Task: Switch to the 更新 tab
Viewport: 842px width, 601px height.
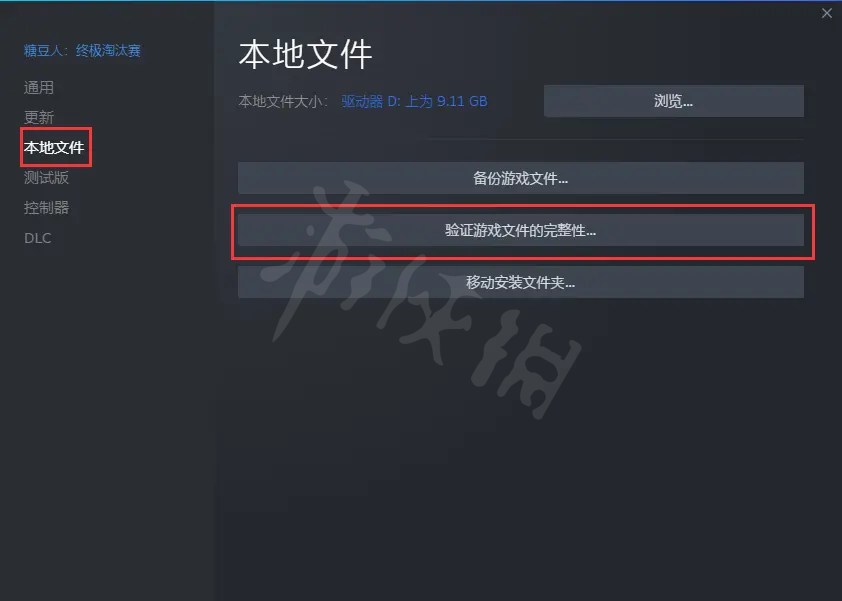Action: [x=39, y=117]
